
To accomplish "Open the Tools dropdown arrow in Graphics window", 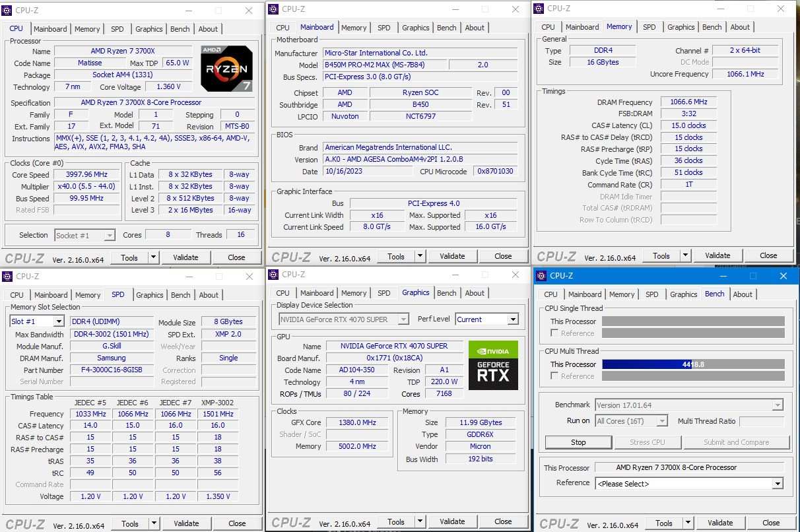I will click(420, 521).
